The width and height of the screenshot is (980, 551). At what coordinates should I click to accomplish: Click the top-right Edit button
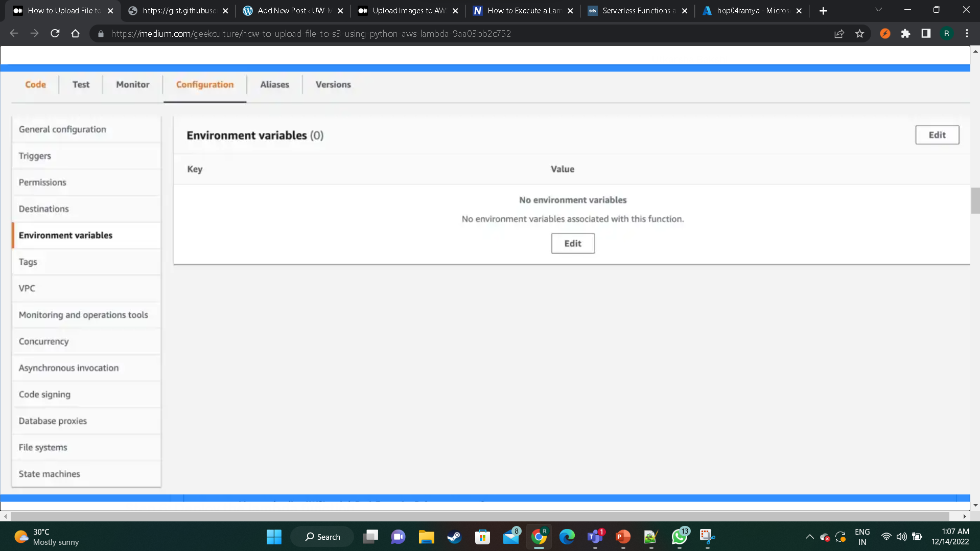[937, 134]
